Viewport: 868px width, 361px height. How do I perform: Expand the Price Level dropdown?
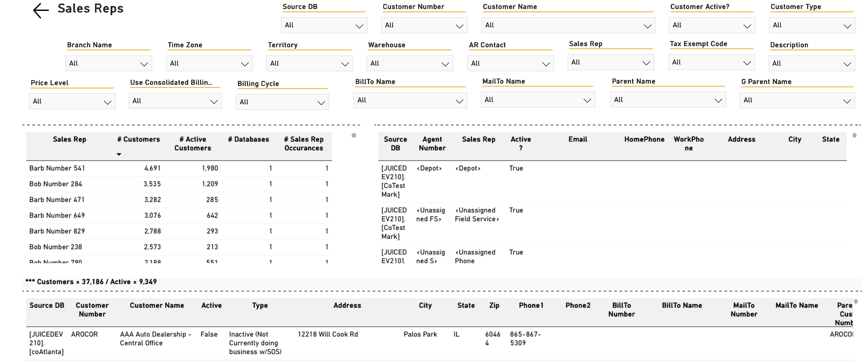(72, 102)
